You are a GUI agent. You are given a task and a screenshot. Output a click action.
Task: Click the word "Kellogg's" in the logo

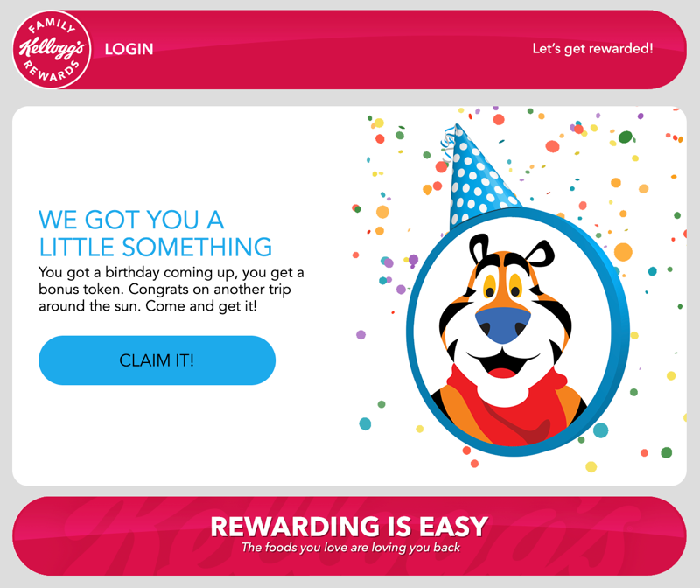52,49
